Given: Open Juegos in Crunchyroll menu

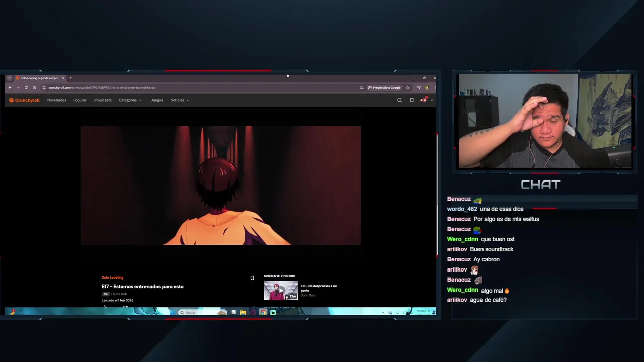Looking at the screenshot, I should [x=157, y=100].
